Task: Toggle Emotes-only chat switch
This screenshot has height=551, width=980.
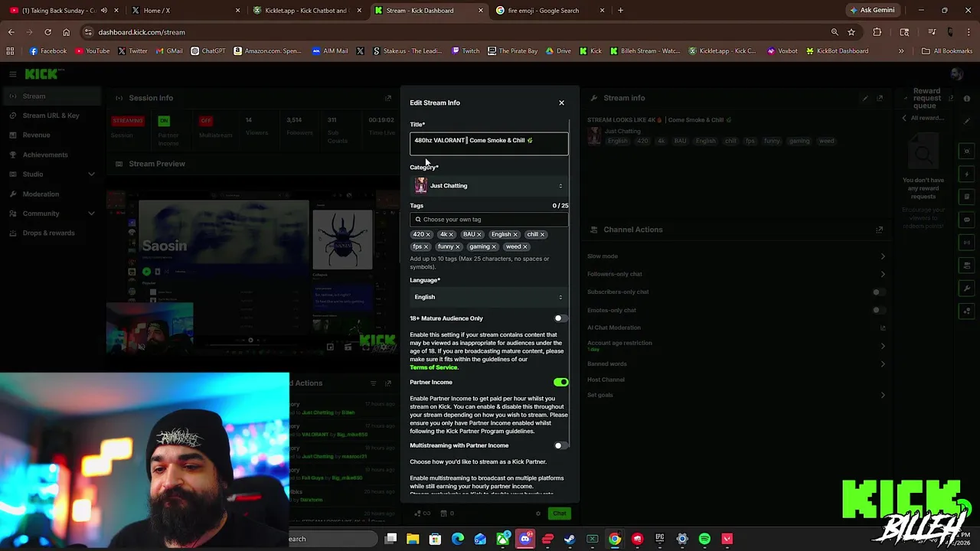Action: tap(879, 310)
